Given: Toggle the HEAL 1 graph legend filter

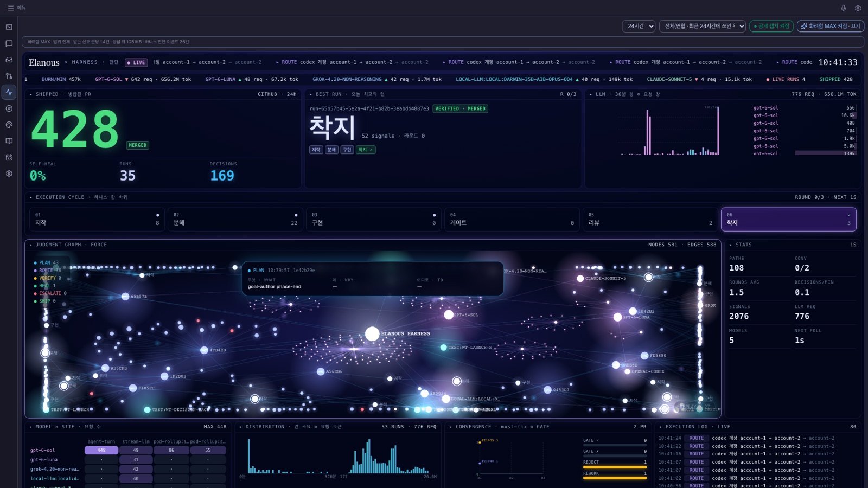Looking at the screenshot, I should (x=45, y=286).
